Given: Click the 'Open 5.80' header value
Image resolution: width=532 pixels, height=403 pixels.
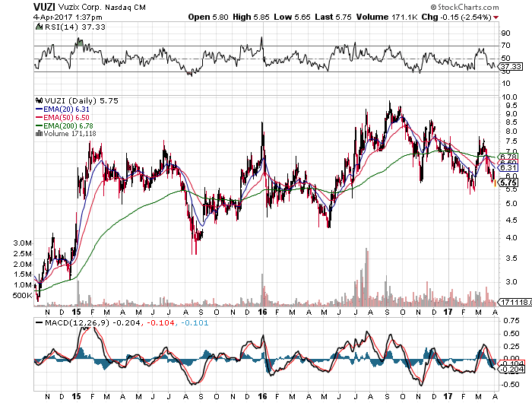Looking at the screenshot, I should (x=208, y=17).
